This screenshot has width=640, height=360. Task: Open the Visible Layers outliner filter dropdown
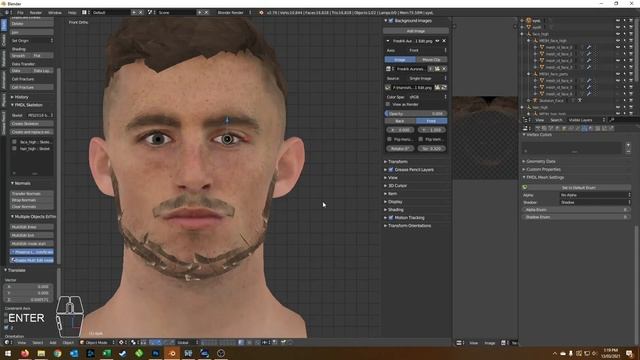click(586, 120)
